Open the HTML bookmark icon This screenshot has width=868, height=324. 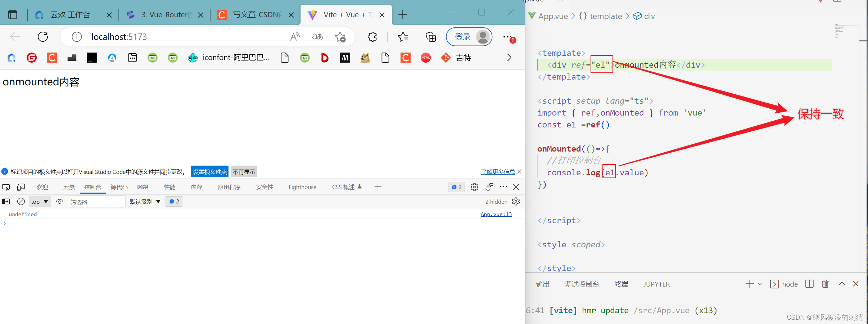click(x=426, y=58)
